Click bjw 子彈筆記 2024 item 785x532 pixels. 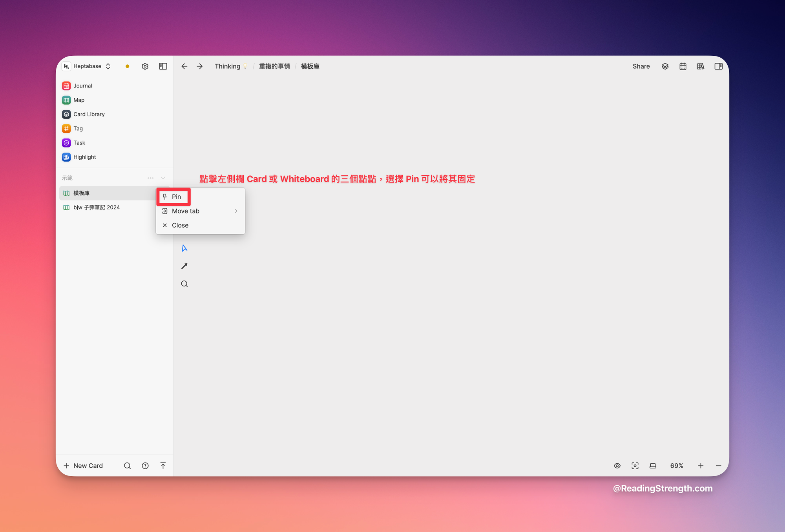96,207
